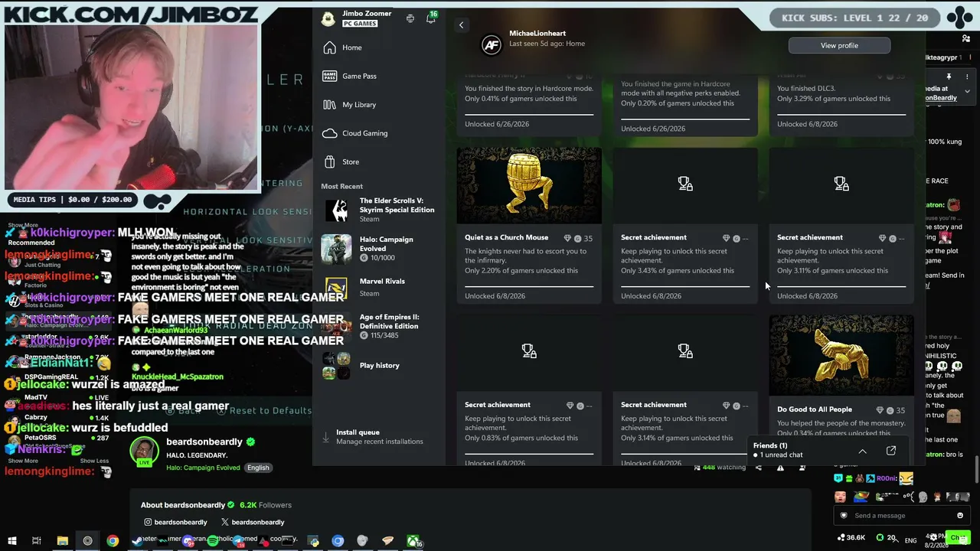
Task: Click the Pepe frog emote in quick emotes
Action: pos(862,497)
